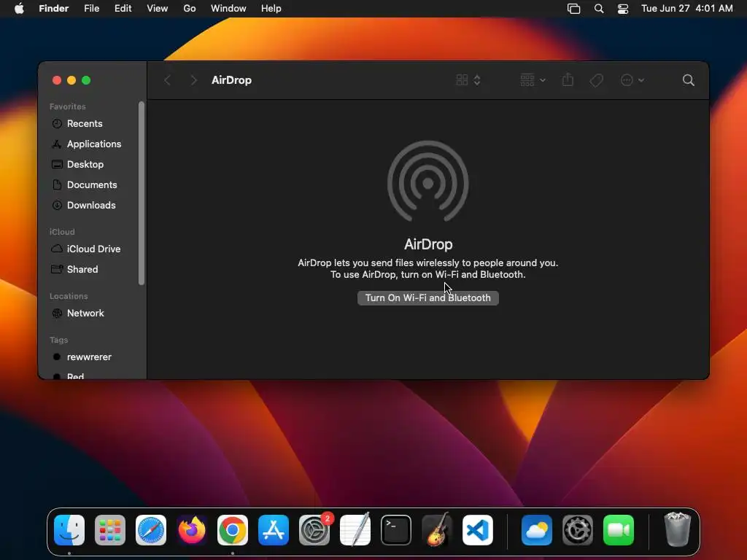This screenshot has width=747, height=560.
Task: Select Network under Locations
Action: (x=85, y=314)
